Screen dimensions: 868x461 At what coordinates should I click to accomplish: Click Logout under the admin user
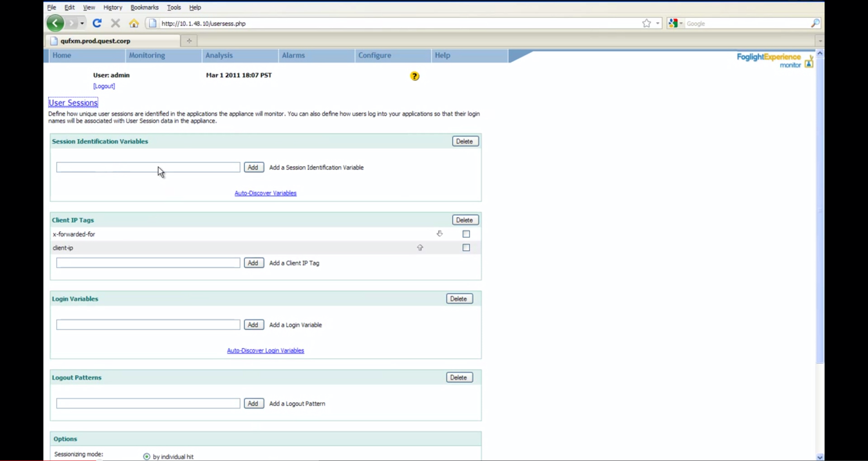click(x=104, y=86)
